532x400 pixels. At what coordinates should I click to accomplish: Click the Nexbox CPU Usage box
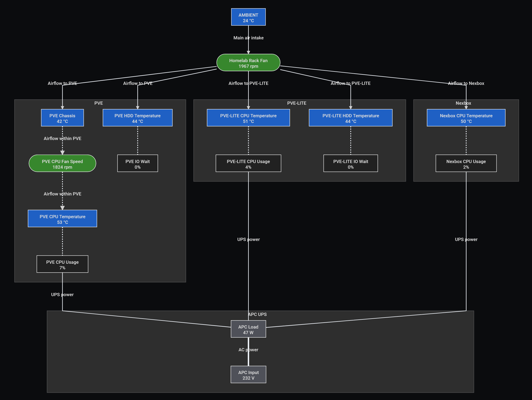click(466, 164)
